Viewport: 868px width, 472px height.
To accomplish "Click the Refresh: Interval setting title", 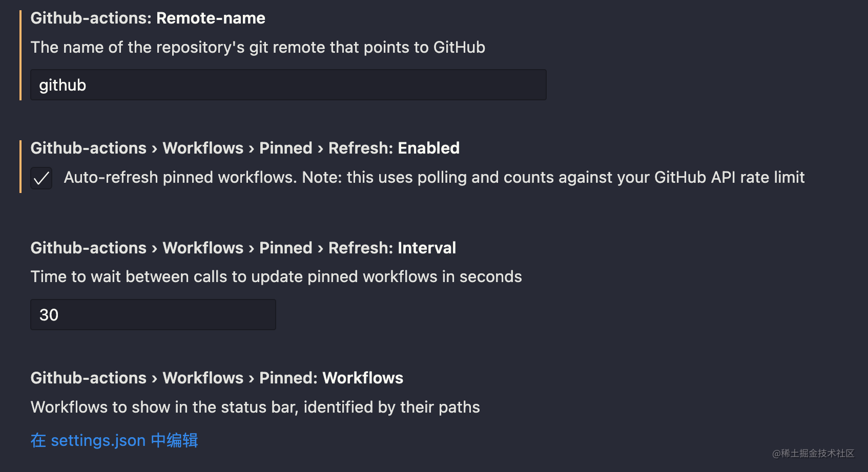I will pyautogui.click(x=391, y=248).
